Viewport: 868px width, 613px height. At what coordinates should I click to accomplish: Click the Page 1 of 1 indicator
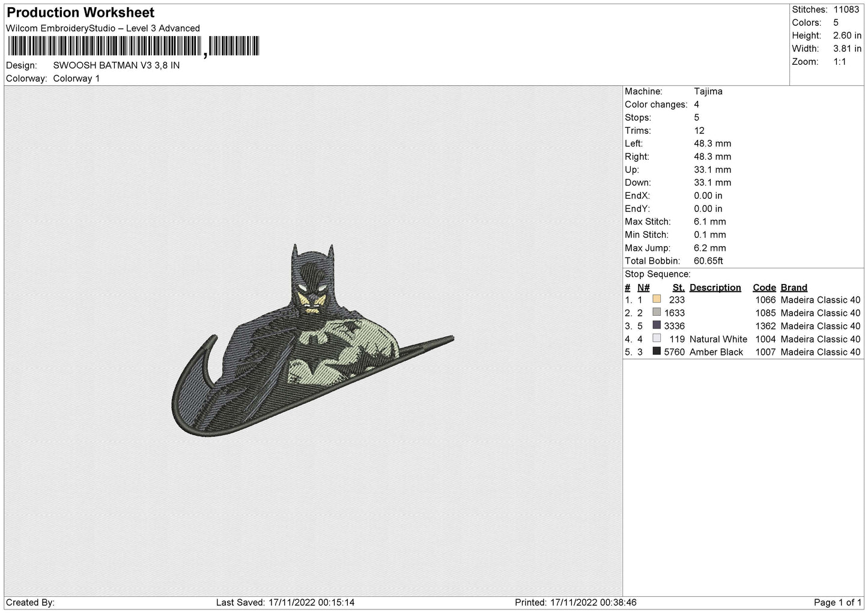837,602
